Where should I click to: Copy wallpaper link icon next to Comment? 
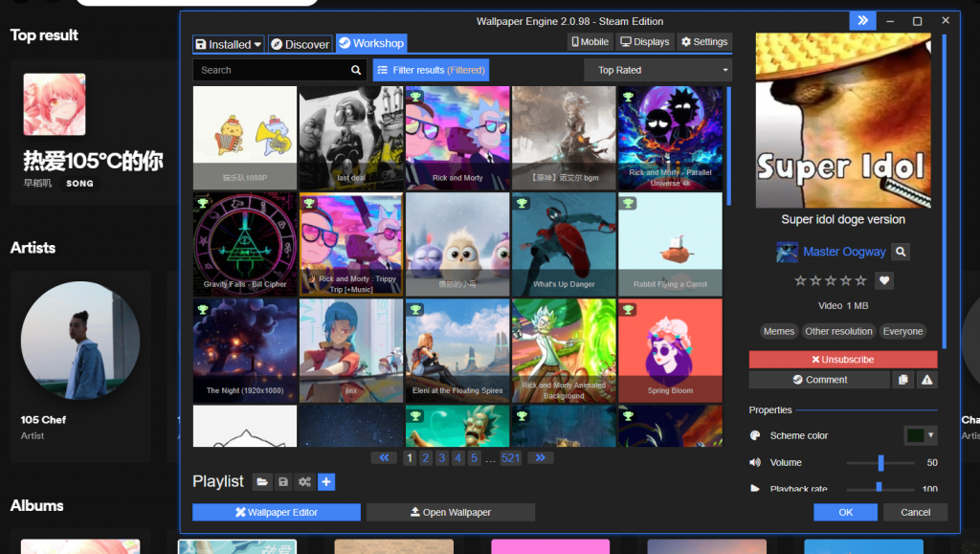coord(903,379)
